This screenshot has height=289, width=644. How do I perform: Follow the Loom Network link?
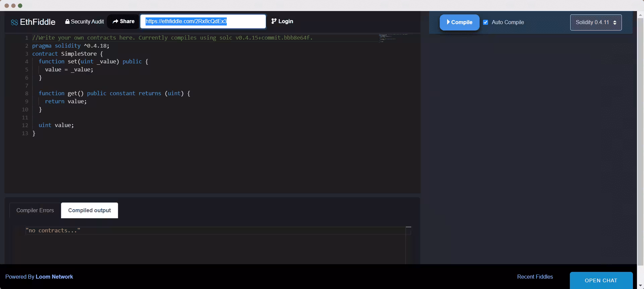pos(54,277)
